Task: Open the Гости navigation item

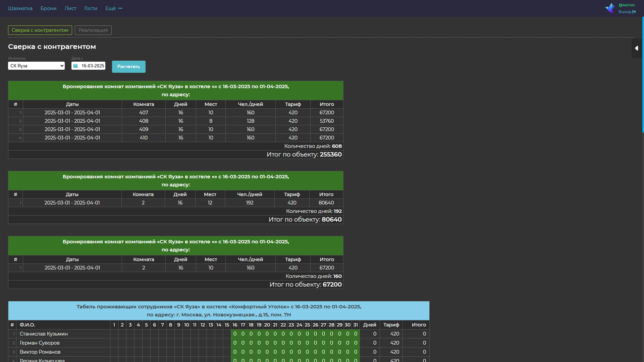Action: coord(91,8)
